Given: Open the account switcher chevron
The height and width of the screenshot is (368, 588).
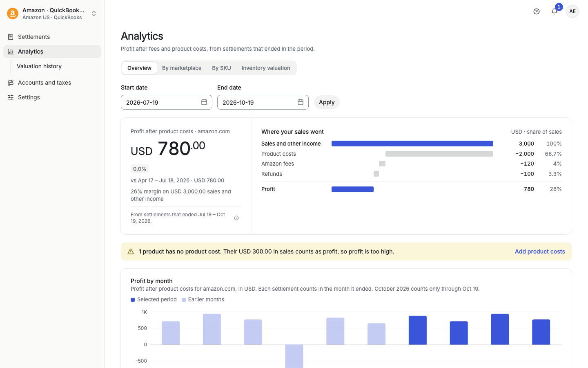Looking at the screenshot, I should [94, 13].
